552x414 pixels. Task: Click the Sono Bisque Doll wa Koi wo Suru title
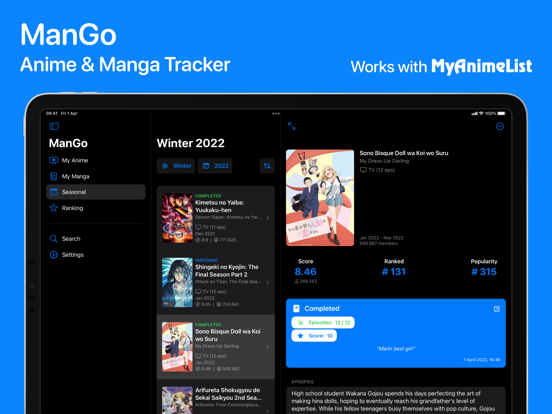(404, 153)
